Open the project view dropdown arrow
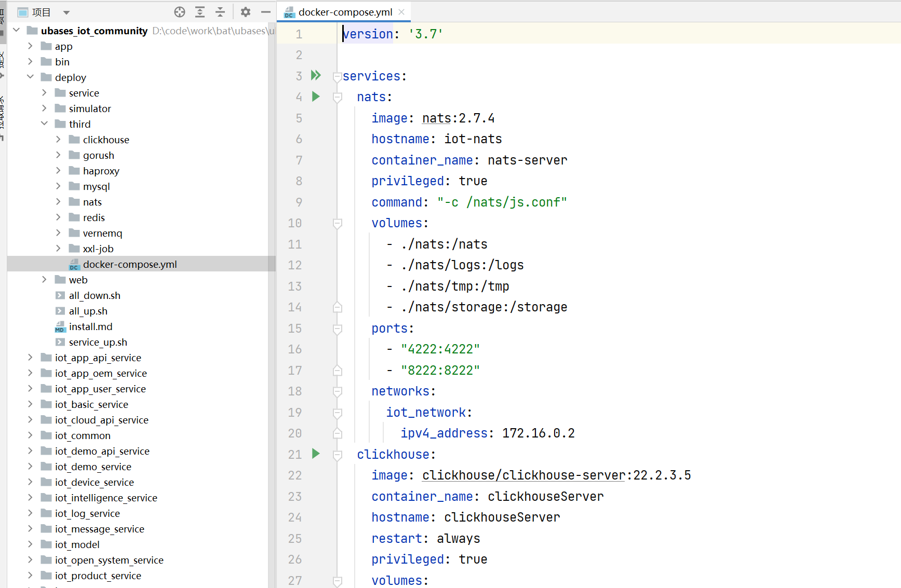The image size is (901, 588). [66, 12]
